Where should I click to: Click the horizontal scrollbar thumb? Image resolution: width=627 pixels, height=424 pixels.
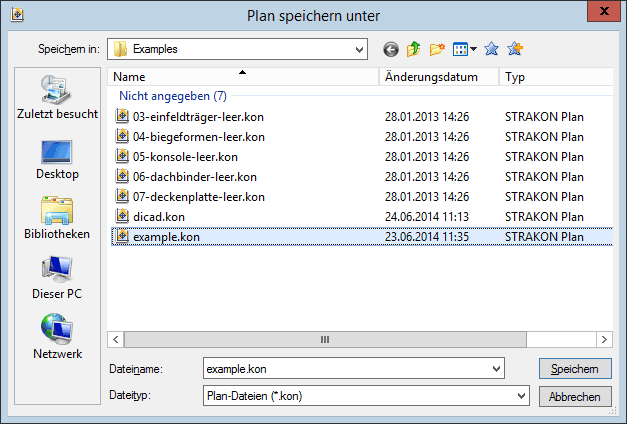[x=323, y=339]
